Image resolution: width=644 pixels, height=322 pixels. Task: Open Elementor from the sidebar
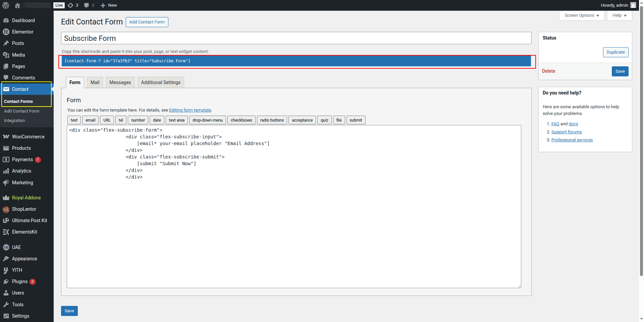(x=22, y=32)
